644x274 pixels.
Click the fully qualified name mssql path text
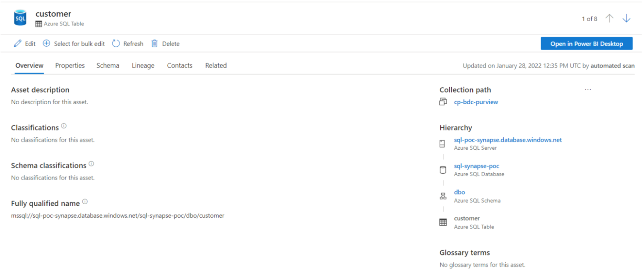tap(118, 216)
